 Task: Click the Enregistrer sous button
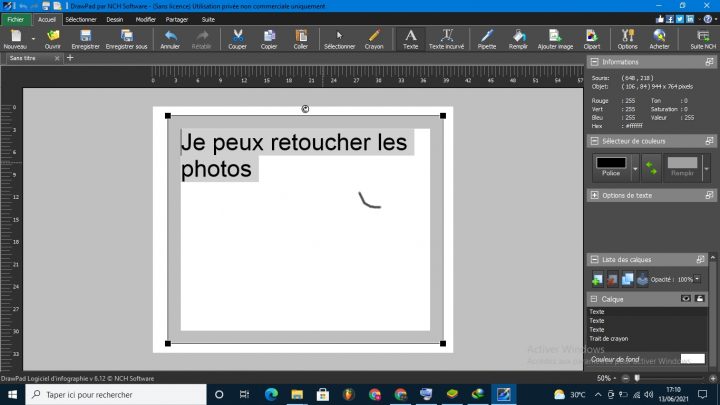126,39
